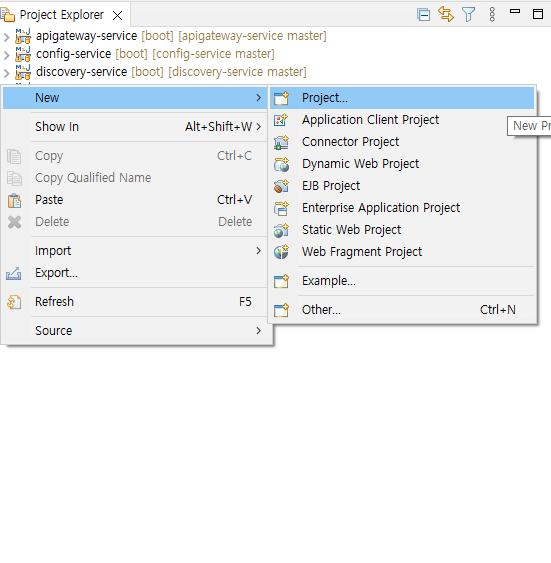Screen dimensions: 551x563
Task: Choose Connector Project
Action: tap(402, 142)
